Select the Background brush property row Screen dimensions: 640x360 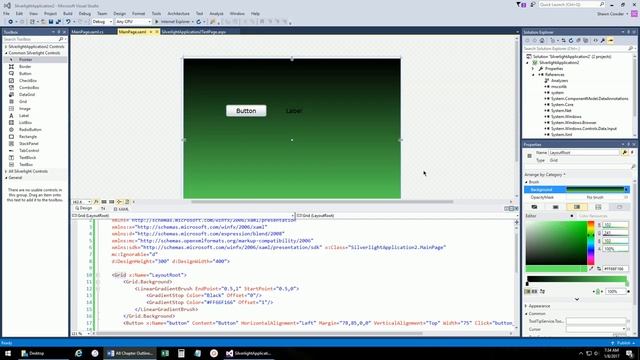(577, 189)
